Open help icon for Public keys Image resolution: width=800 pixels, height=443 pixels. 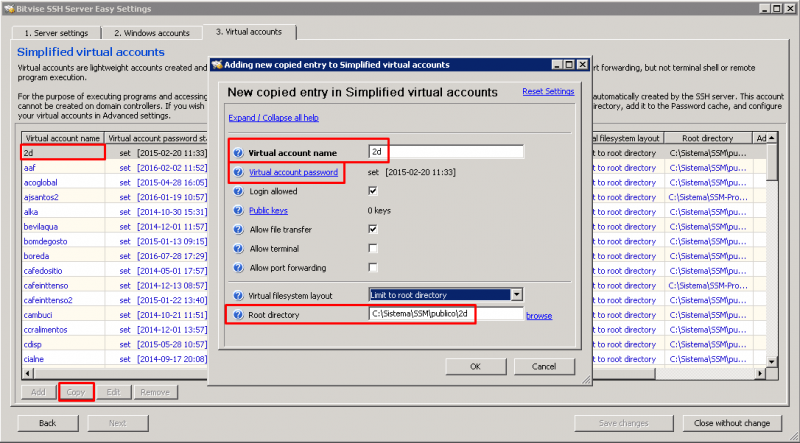point(238,210)
